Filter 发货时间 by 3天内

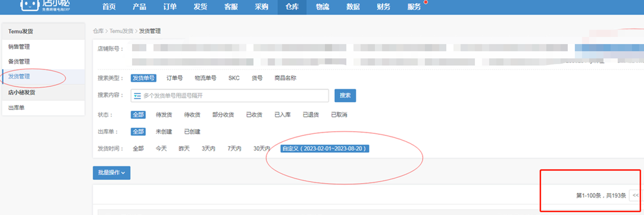point(208,148)
